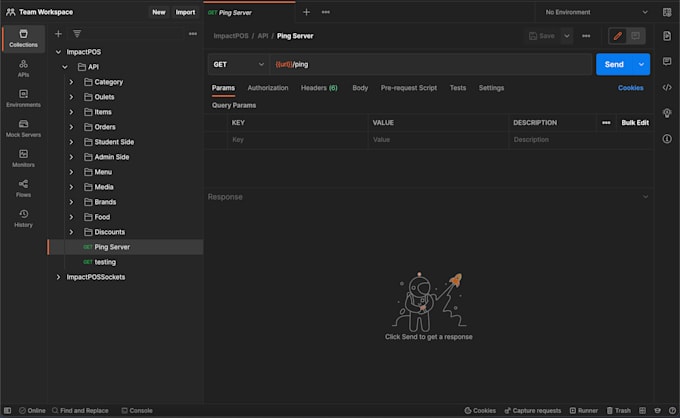Open the request info icon
This screenshot has height=418, width=680.
click(x=667, y=139)
